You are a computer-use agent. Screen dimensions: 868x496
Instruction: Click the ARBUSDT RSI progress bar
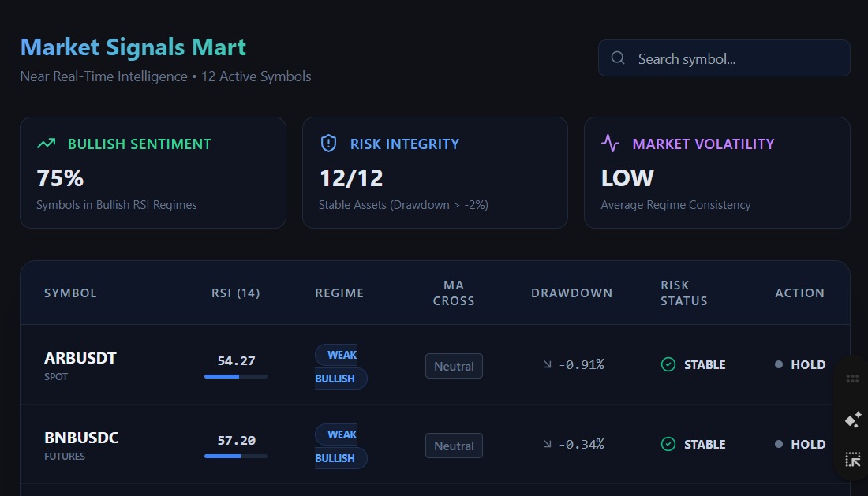tap(236, 377)
